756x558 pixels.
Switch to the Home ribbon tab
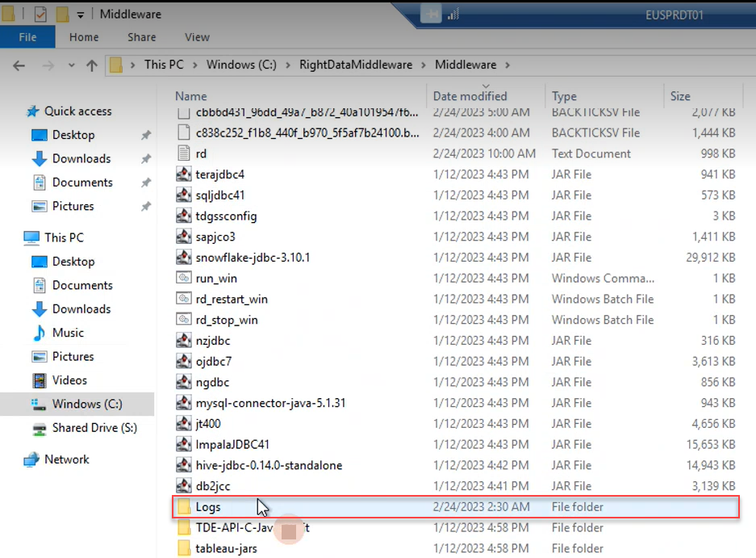click(84, 37)
